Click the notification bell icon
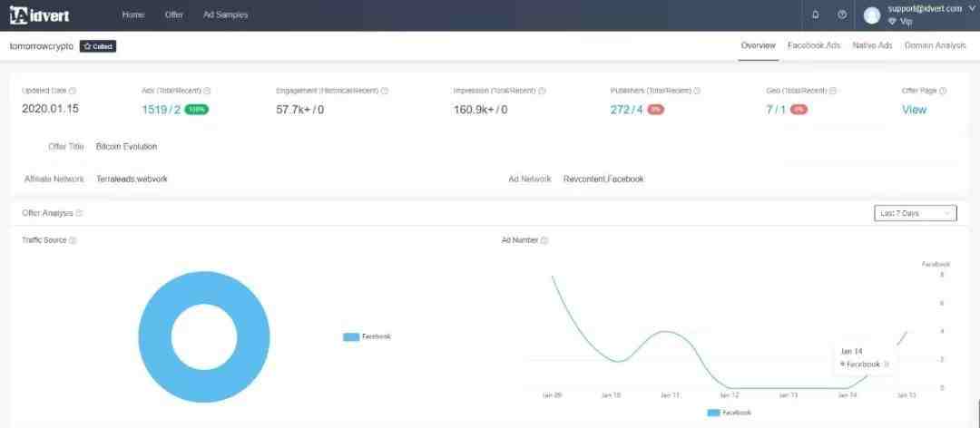 click(815, 15)
